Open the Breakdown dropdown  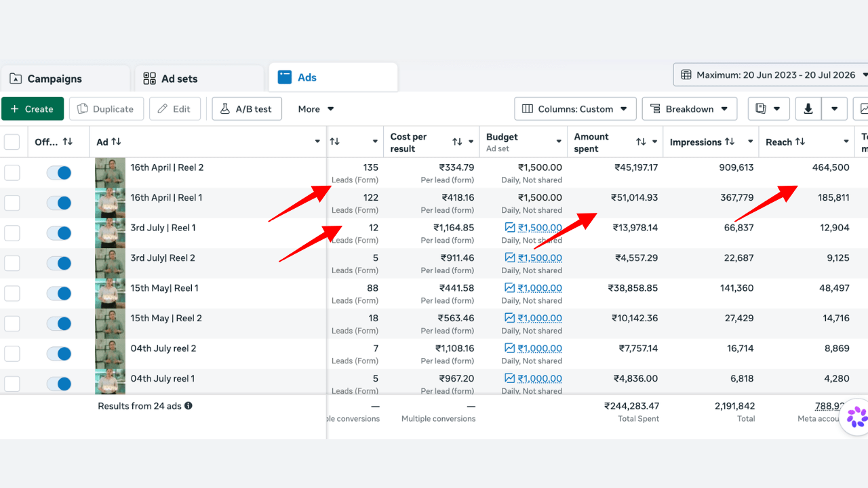coord(690,108)
